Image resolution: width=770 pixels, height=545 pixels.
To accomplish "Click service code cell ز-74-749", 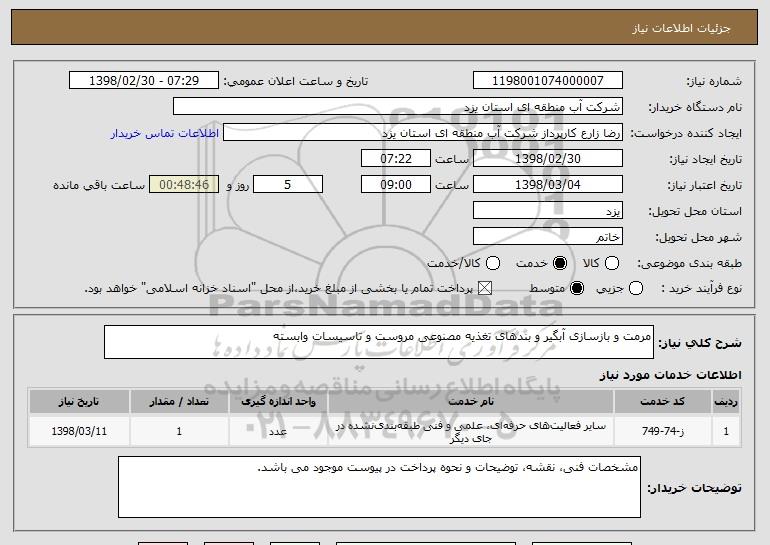I will click(662, 431).
